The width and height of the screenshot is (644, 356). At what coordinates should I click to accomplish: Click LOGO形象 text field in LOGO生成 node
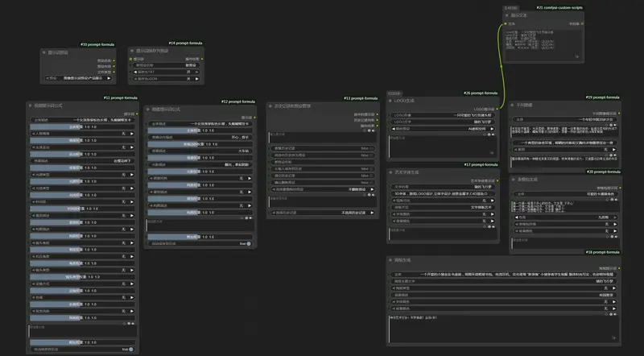pyautogui.click(x=443, y=115)
